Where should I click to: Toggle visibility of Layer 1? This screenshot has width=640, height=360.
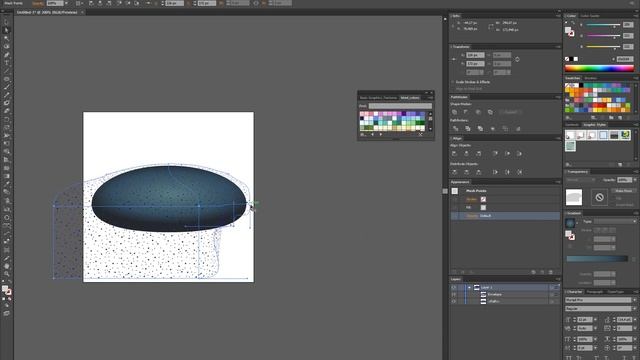tap(453, 287)
